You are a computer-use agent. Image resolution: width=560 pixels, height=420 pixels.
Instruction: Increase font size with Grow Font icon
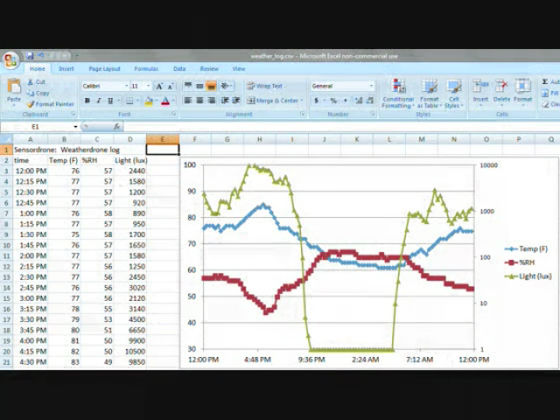(x=159, y=86)
